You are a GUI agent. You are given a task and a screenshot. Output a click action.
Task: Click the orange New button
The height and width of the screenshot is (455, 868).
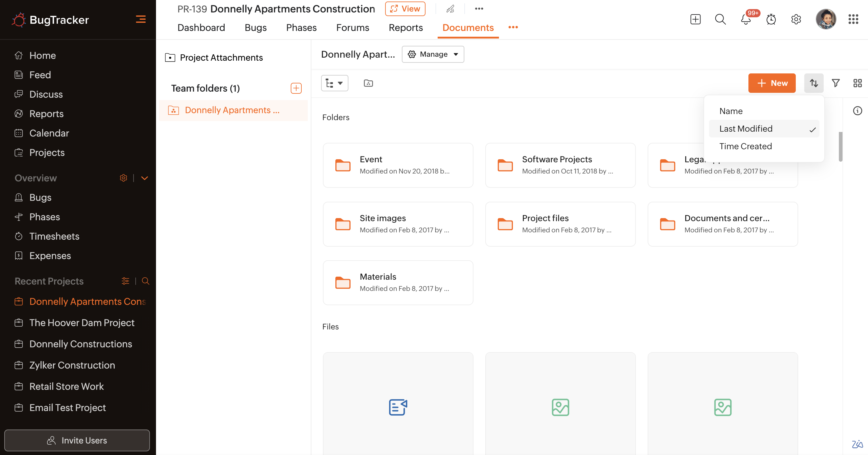coord(771,83)
